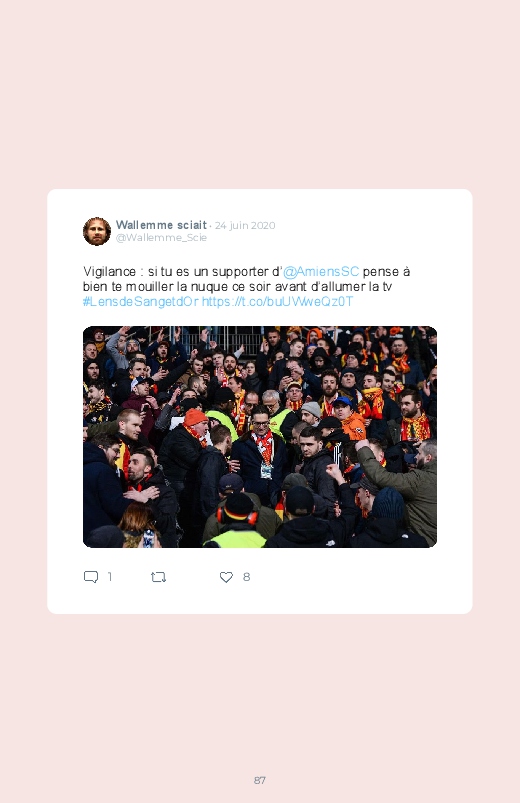Click the word Vigilance in tweet text
The height and width of the screenshot is (803, 520).
pos(110,271)
